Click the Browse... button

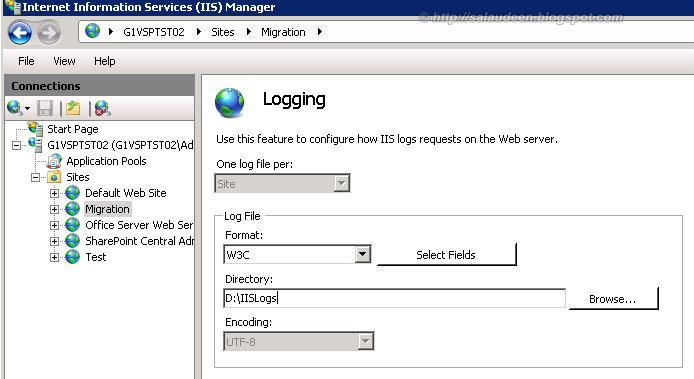[x=613, y=299]
